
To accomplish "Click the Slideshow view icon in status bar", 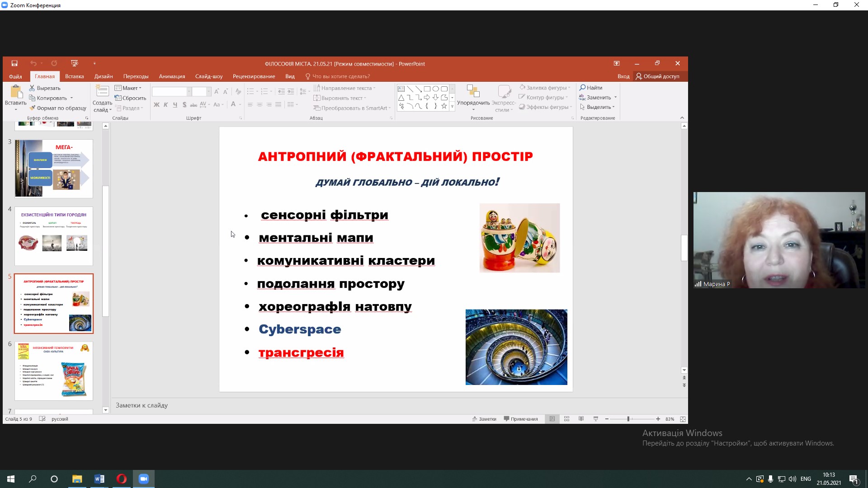I will pos(596,419).
